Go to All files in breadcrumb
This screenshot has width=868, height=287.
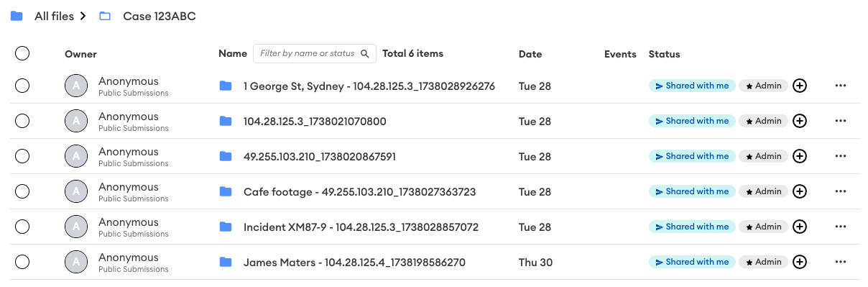coord(54,16)
